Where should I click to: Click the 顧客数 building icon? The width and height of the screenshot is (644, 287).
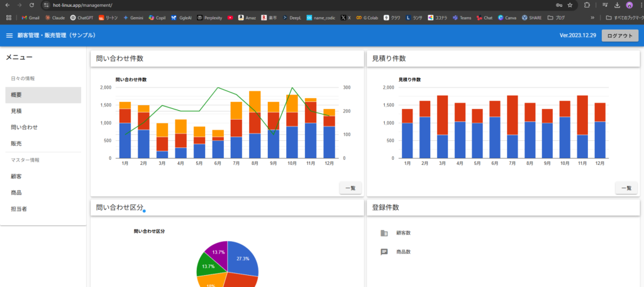coord(384,233)
